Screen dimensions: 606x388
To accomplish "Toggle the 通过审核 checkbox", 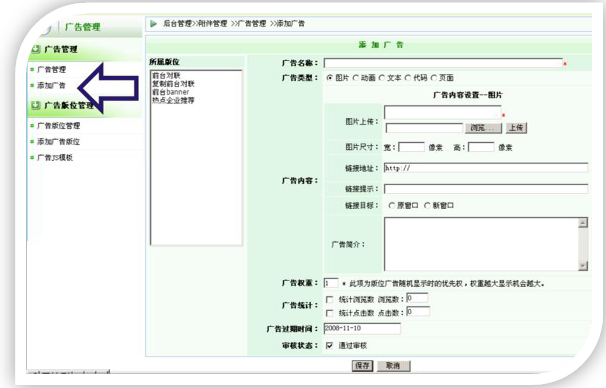I will (x=330, y=345).
